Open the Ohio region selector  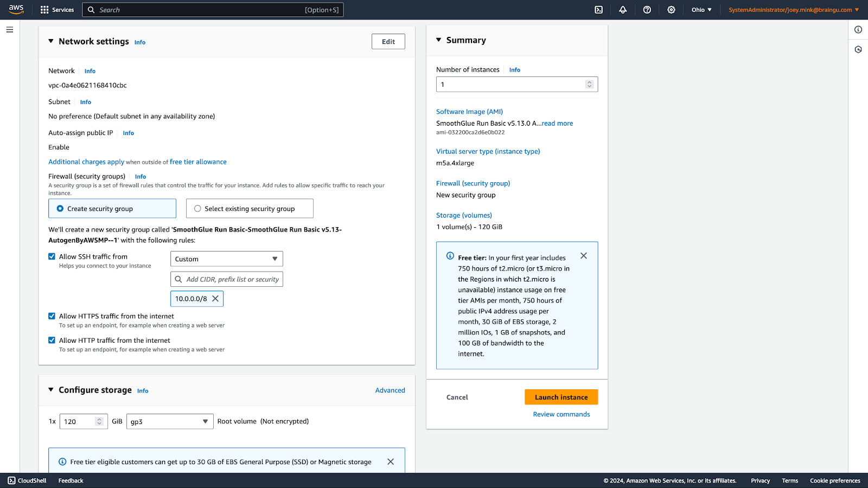point(701,10)
